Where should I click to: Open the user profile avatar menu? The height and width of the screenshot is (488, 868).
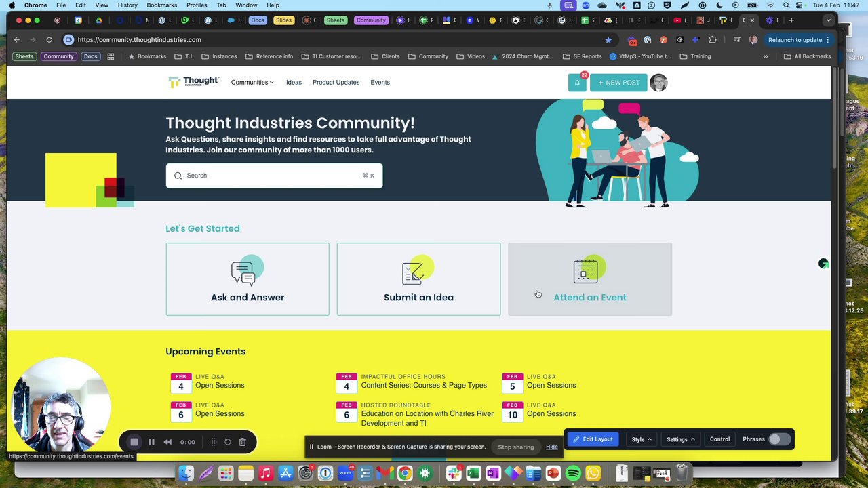pyautogui.click(x=658, y=83)
